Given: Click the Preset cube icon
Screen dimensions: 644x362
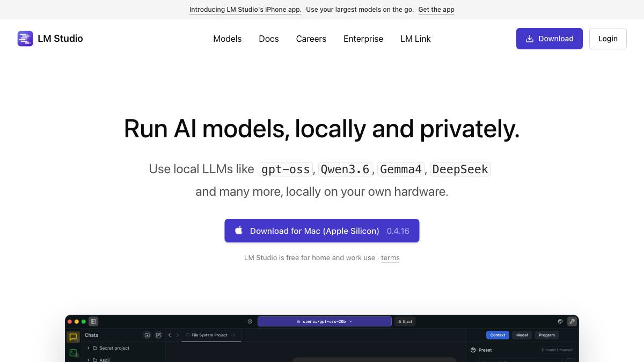Looking at the screenshot, I should 473,350.
